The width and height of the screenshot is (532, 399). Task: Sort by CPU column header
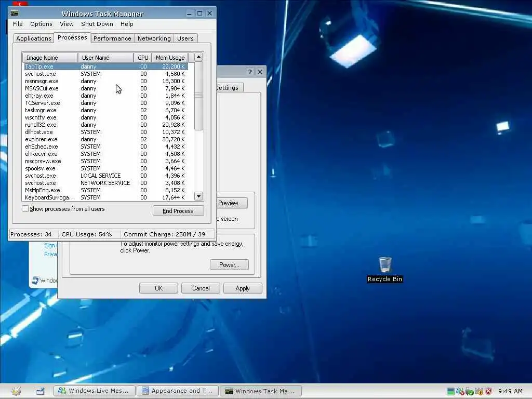tap(143, 58)
